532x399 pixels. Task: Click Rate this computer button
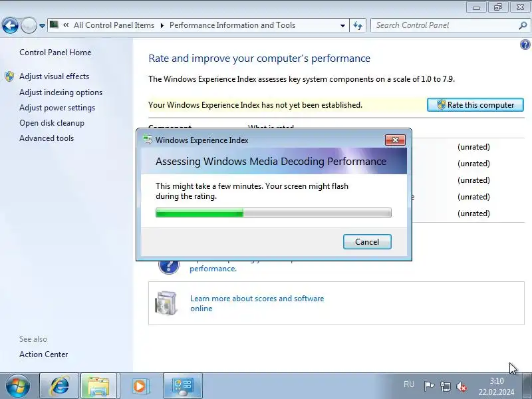pos(475,105)
